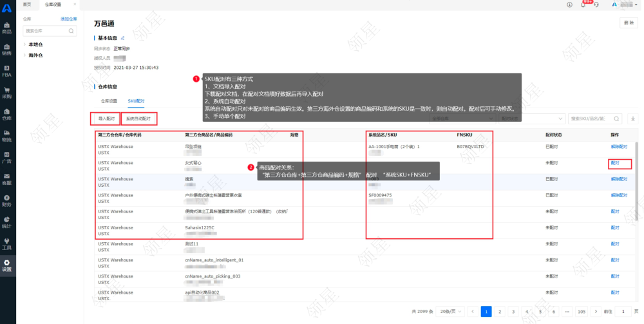This screenshot has width=644, height=324.
Task: Switch to the 仓库设置 sub-tab
Action: click(x=109, y=101)
